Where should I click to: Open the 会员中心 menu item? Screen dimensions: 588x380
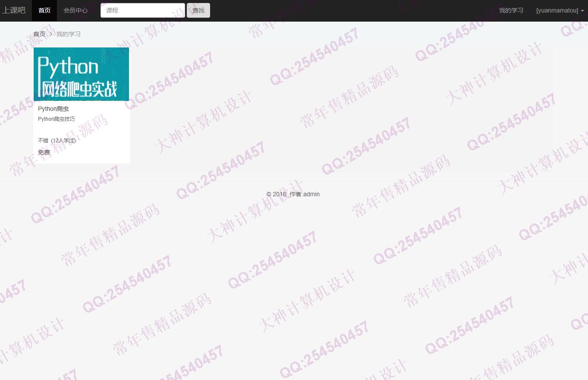pos(75,10)
